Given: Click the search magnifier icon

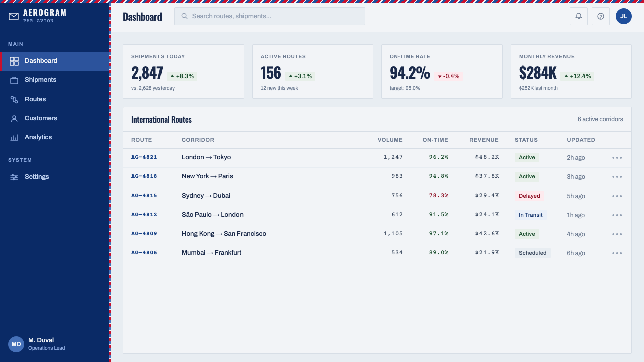Looking at the screenshot, I should (x=185, y=16).
